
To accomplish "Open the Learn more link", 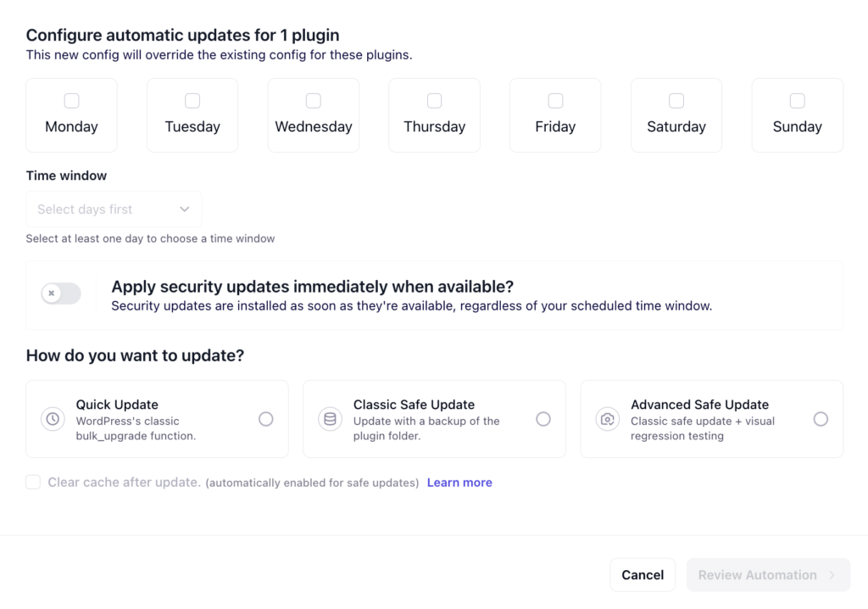I will point(459,482).
